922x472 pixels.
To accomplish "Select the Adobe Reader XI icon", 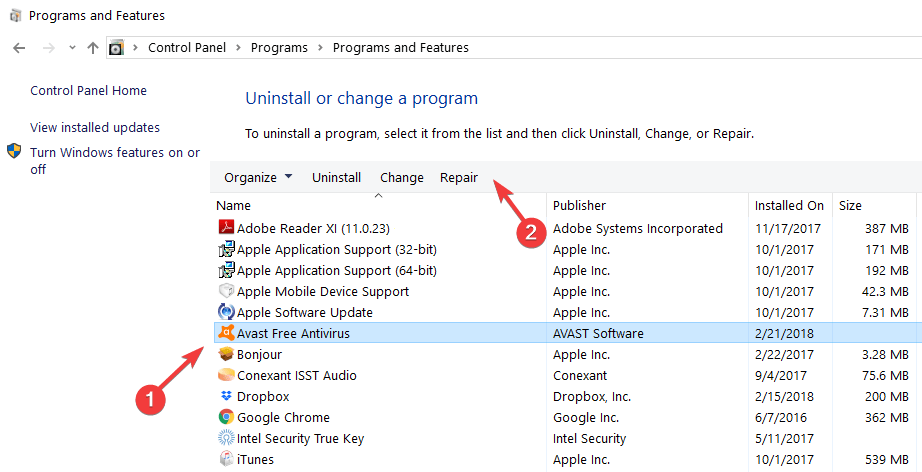I will pos(226,227).
